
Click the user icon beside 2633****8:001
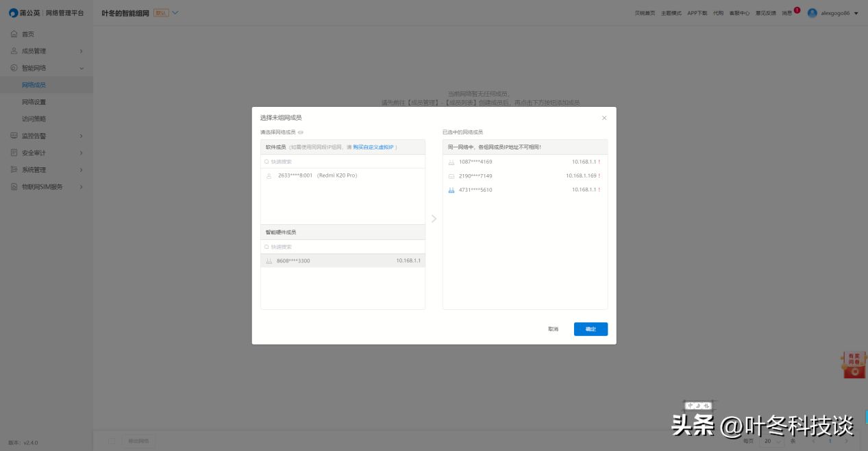[x=269, y=176]
